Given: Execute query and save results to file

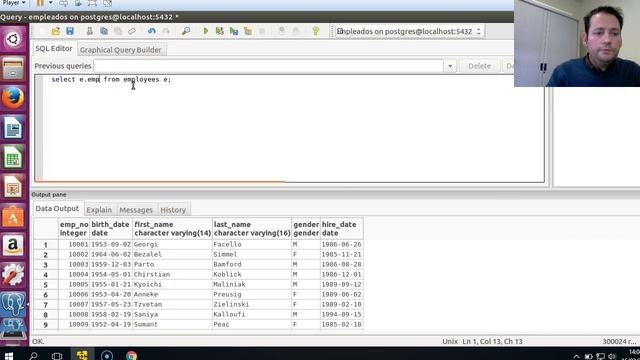Looking at the screenshot, I should point(234,31).
